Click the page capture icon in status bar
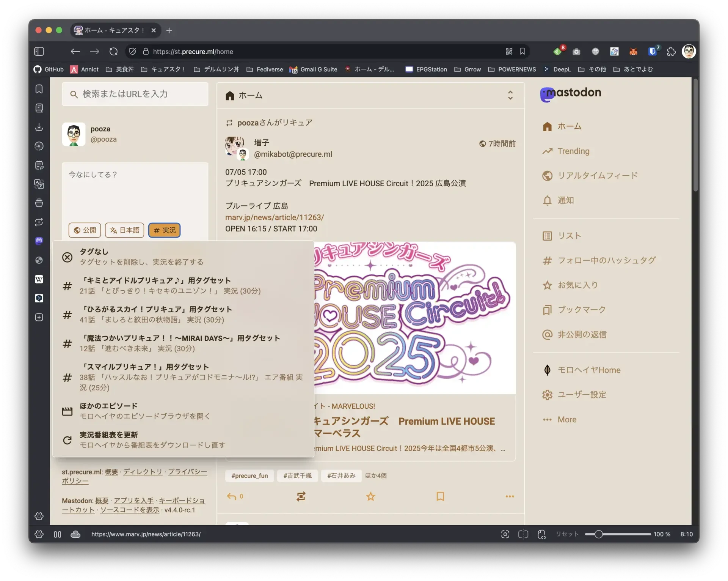This screenshot has width=728, height=581. tap(505, 534)
